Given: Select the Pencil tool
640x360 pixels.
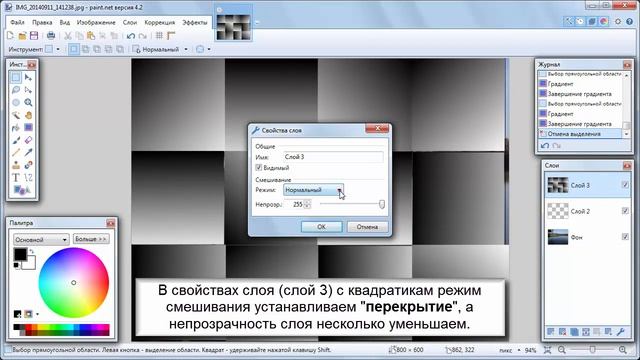Looking at the screenshot, I should coord(16,153).
